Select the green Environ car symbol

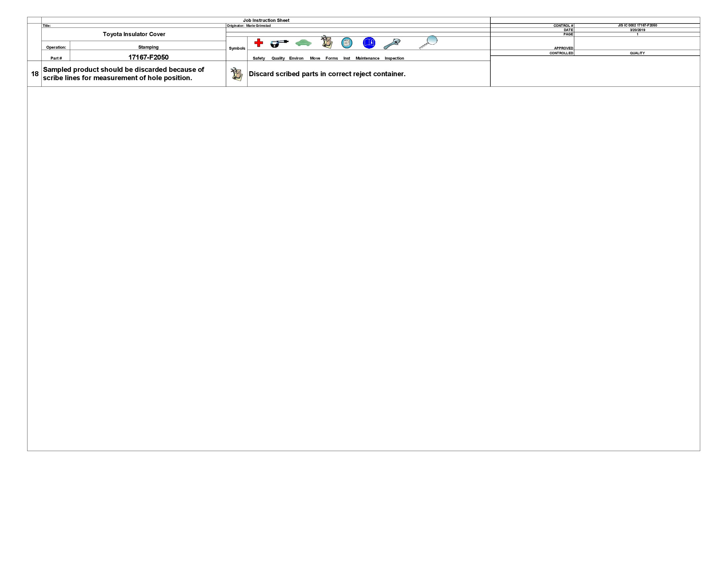303,43
